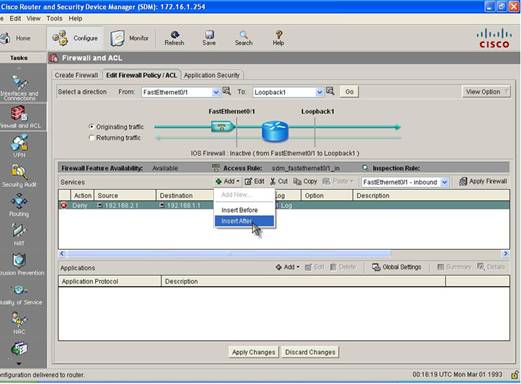
Task: Click Apply Firewall button
Action: click(x=483, y=181)
